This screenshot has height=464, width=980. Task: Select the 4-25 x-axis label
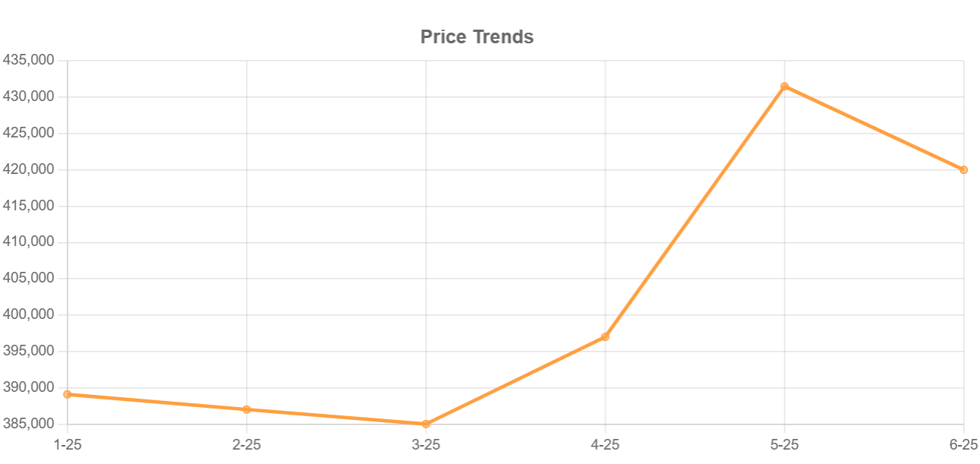tap(605, 444)
